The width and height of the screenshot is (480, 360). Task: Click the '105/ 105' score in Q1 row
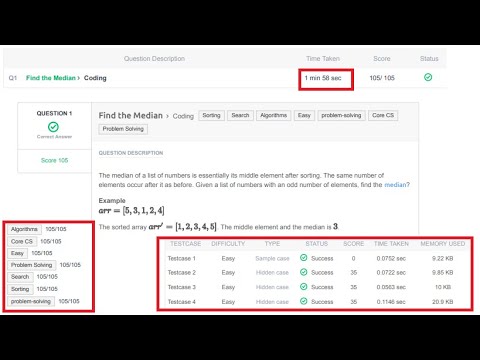[x=382, y=78]
